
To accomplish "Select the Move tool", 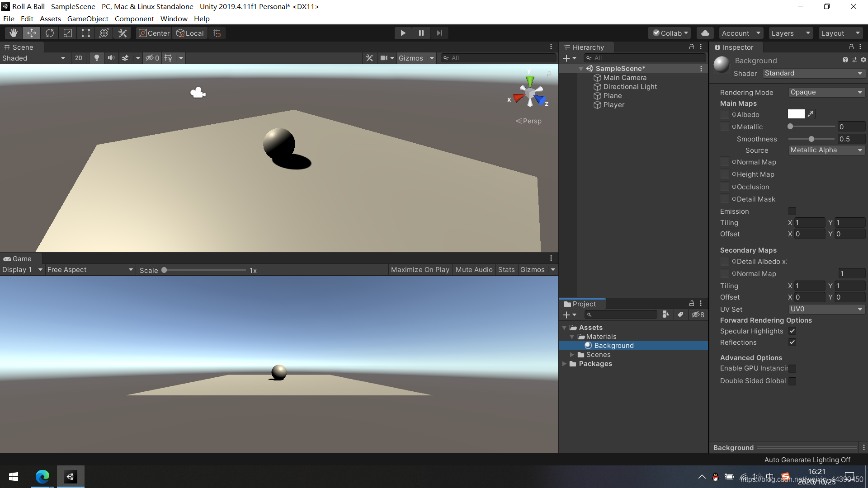I will [x=32, y=33].
